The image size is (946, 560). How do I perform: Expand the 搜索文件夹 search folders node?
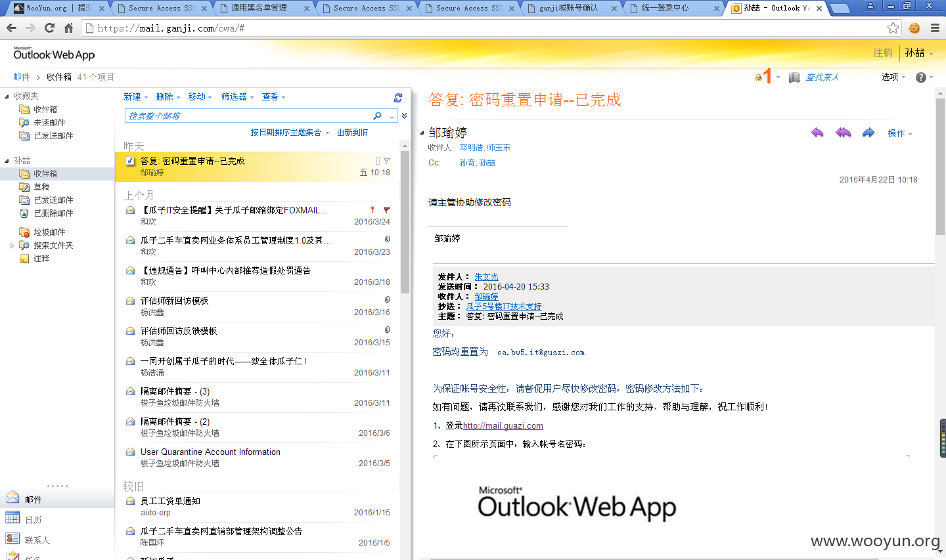[12, 246]
